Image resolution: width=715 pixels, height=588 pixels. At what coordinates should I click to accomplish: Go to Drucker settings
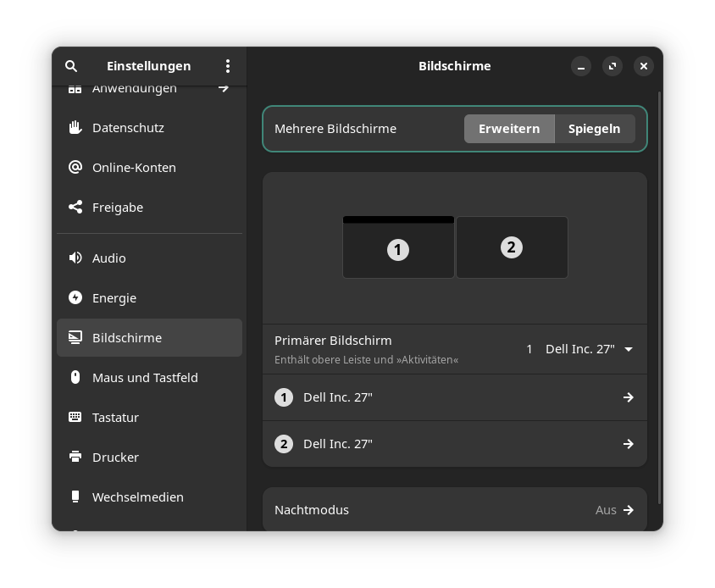150,457
